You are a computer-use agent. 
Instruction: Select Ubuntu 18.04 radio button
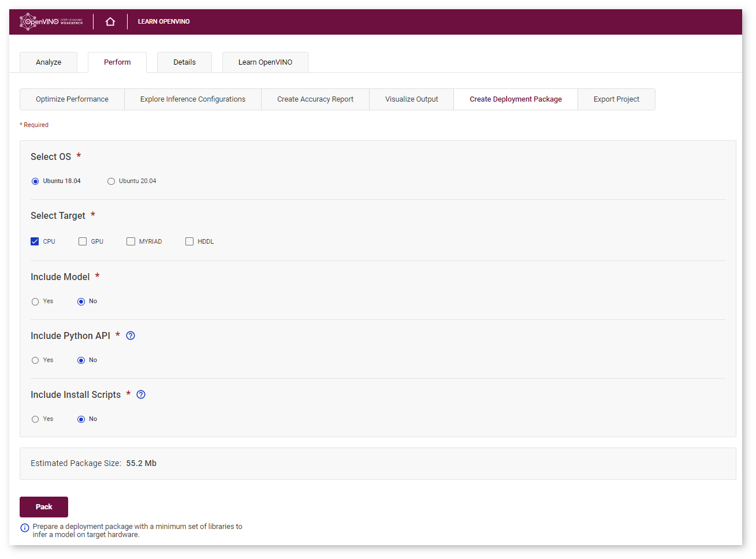(x=35, y=181)
